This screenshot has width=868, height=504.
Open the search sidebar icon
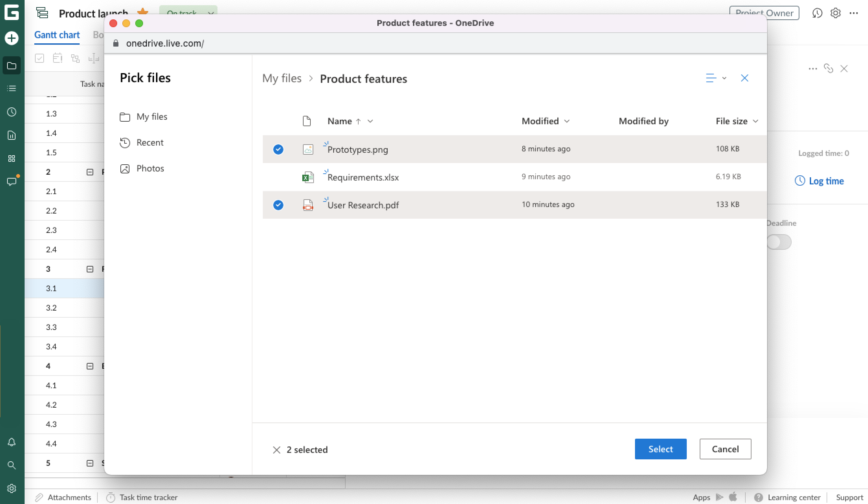click(x=12, y=465)
